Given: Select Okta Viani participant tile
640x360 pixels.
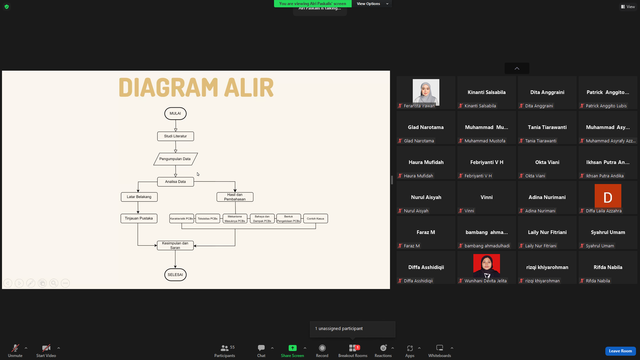Looking at the screenshot, I should [x=547, y=163].
